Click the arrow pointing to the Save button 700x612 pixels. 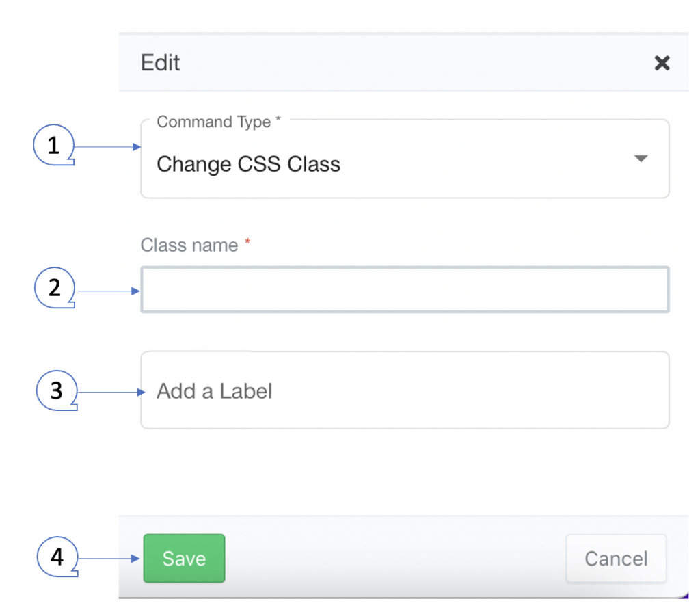click(109, 559)
